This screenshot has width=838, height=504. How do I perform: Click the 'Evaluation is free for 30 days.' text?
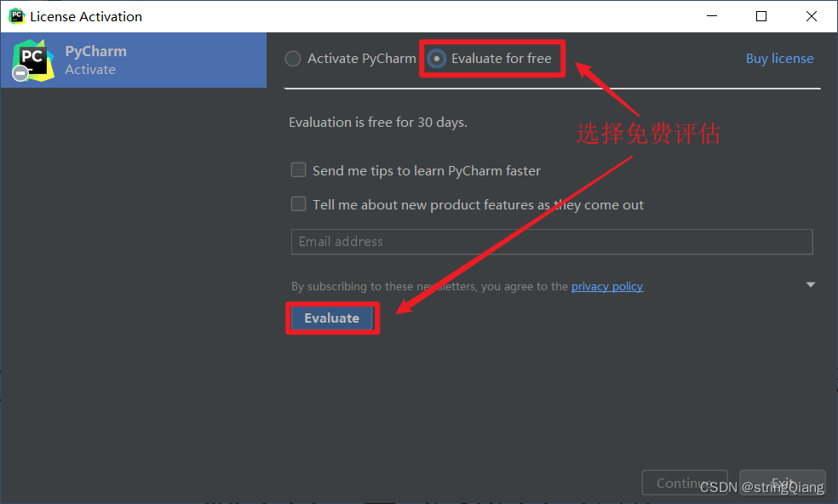click(378, 123)
